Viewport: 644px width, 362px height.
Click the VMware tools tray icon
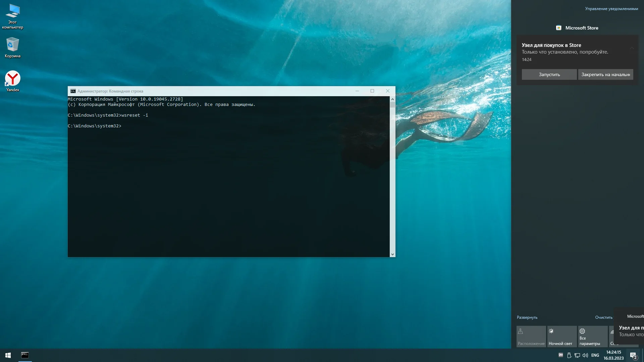point(560,355)
